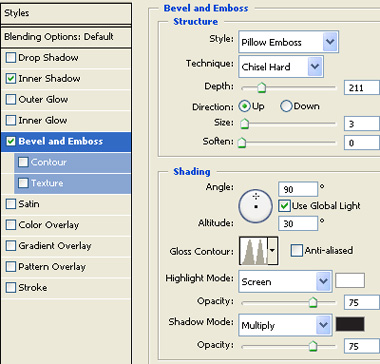Click the Soften value field showing 0
380x364 pixels.
coord(362,143)
